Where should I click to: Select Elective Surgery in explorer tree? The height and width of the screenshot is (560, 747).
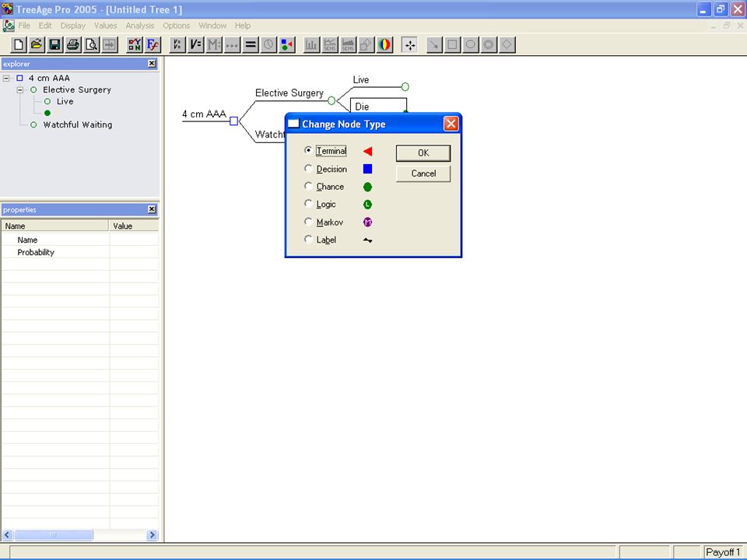pyautogui.click(x=77, y=90)
